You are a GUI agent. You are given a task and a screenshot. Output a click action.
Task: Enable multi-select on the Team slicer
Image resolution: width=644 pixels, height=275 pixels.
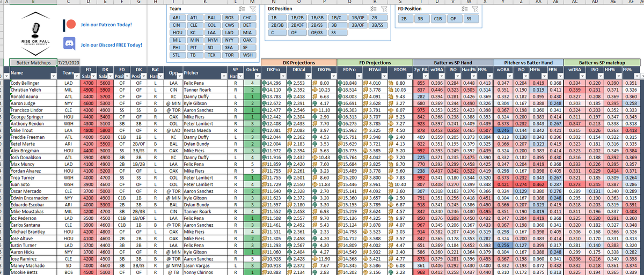pos(242,9)
